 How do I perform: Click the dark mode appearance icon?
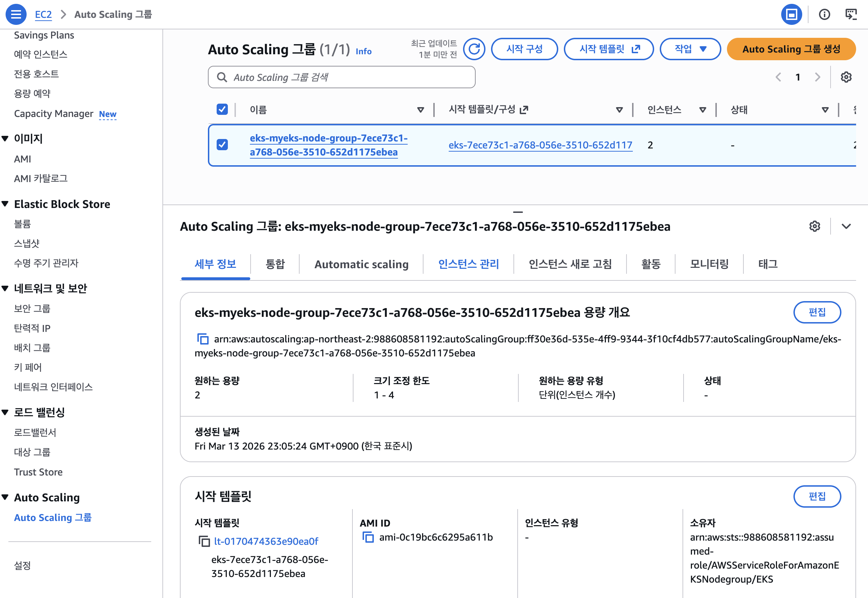pyautogui.click(x=791, y=14)
